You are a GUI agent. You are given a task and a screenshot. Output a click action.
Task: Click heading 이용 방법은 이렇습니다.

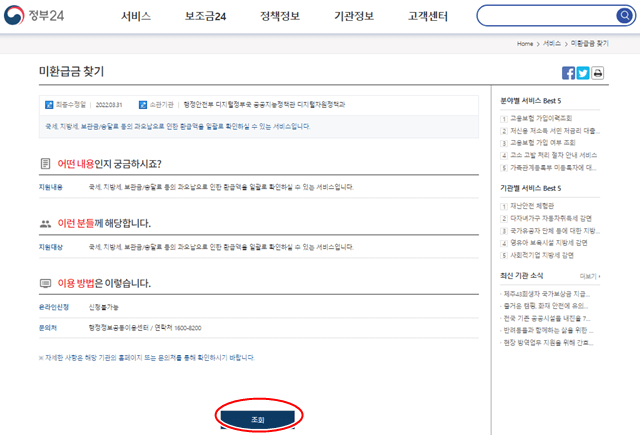(x=104, y=283)
